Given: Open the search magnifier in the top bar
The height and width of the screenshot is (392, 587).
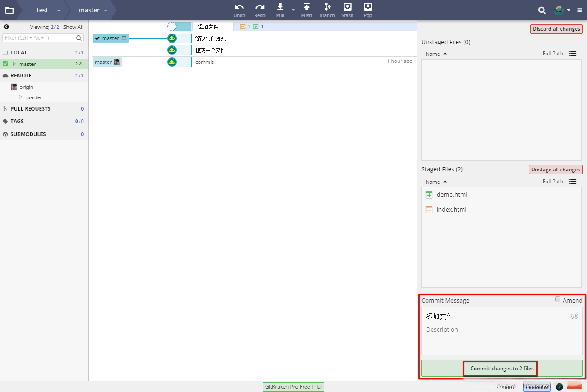Looking at the screenshot, I should pyautogui.click(x=542, y=10).
